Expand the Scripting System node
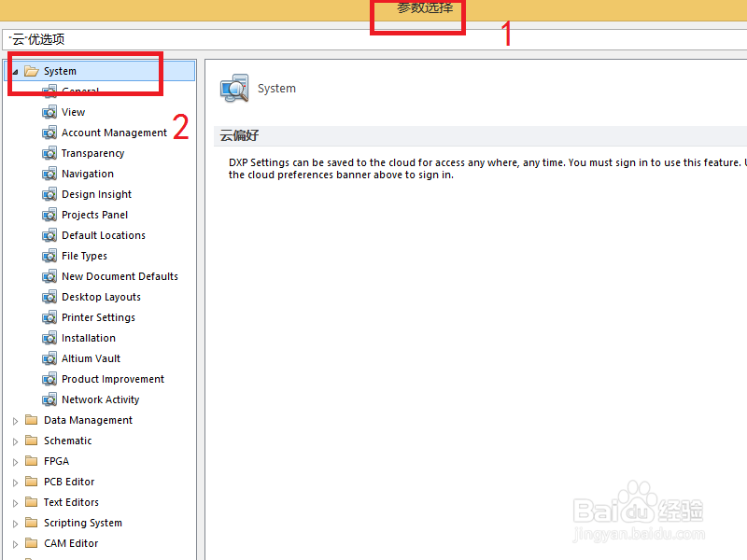The height and width of the screenshot is (560, 747). tap(15, 524)
